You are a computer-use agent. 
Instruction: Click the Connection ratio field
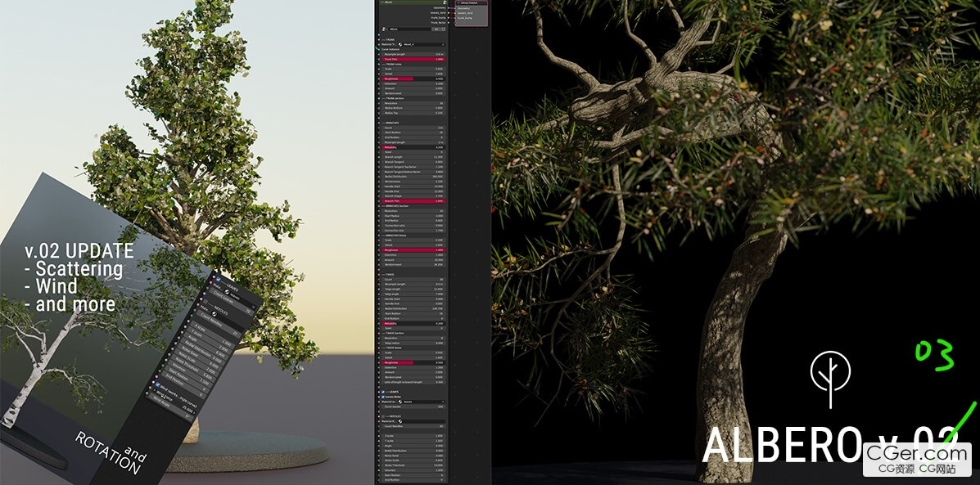[413, 226]
